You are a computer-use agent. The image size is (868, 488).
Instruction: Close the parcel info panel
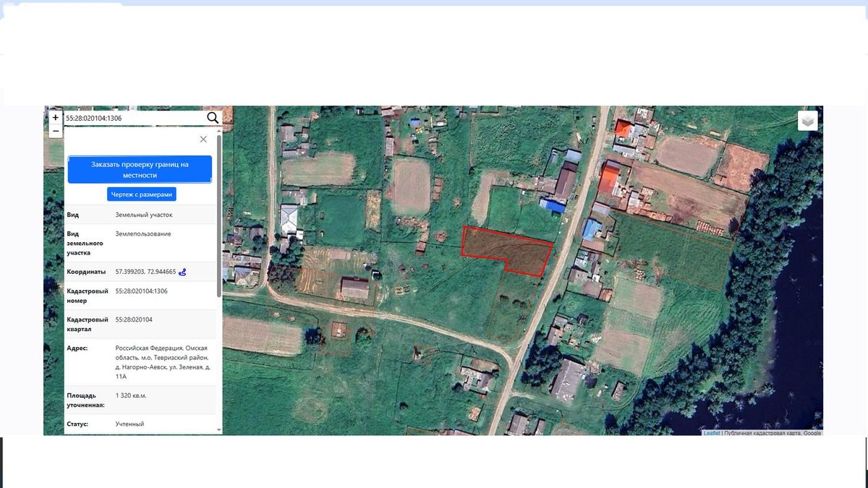pyautogui.click(x=203, y=139)
